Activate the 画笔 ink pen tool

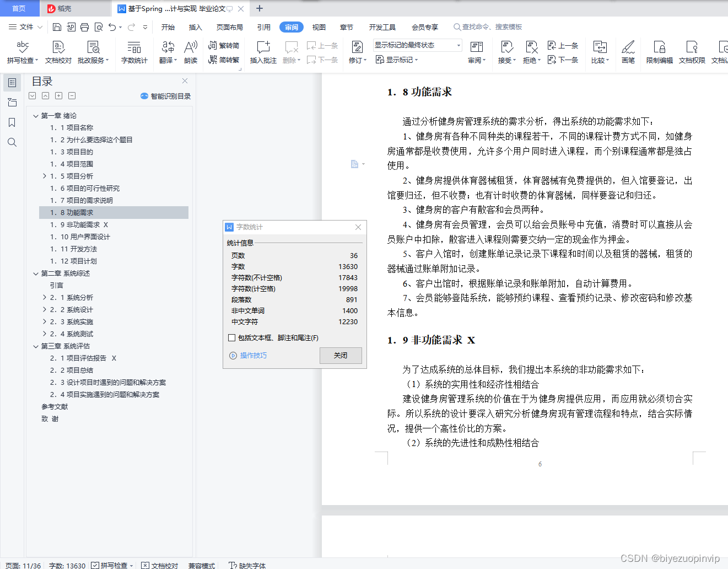point(628,52)
